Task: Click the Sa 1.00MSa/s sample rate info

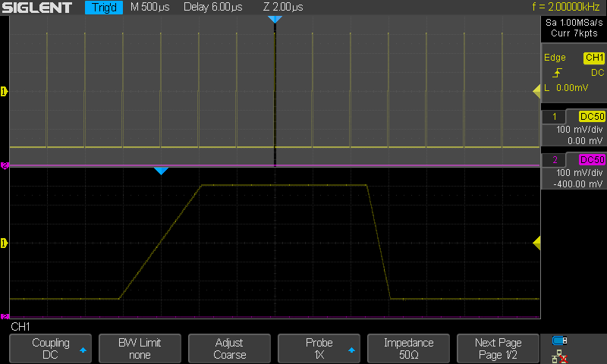Action: pyautogui.click(x=574, y=23)
